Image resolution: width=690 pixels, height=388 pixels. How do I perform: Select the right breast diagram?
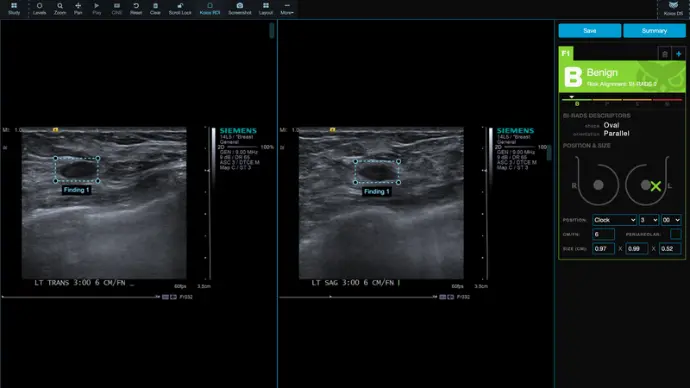pos(597,181)
